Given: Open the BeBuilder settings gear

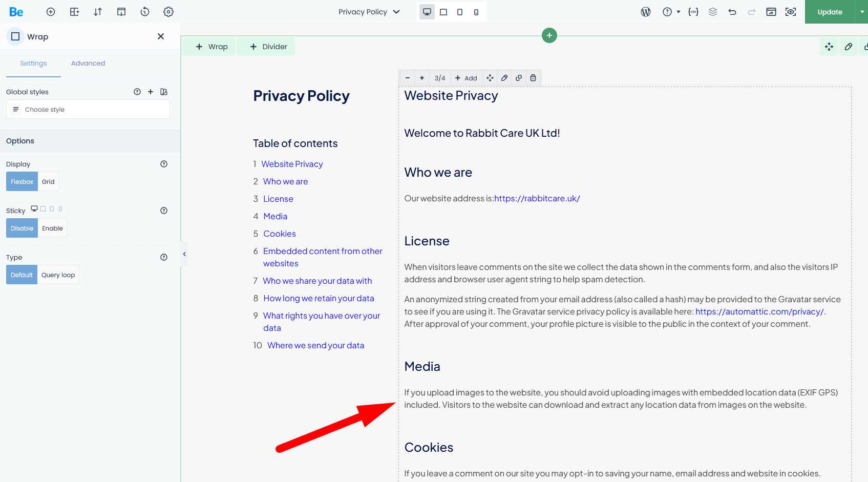Looking at the screenshot, I should [x=168, y=12].
